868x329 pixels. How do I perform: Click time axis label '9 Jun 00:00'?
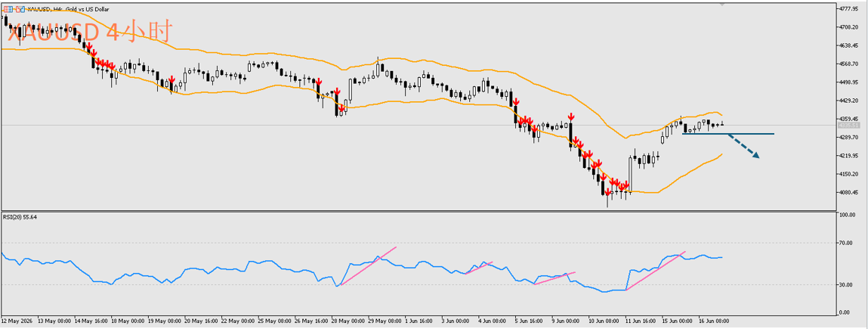point(566,321)
